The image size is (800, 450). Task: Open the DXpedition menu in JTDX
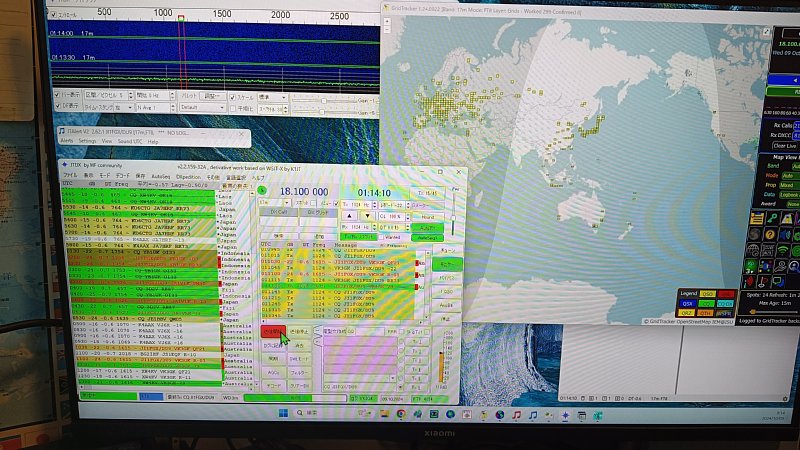pyautogui.click(x=188, y=177)
